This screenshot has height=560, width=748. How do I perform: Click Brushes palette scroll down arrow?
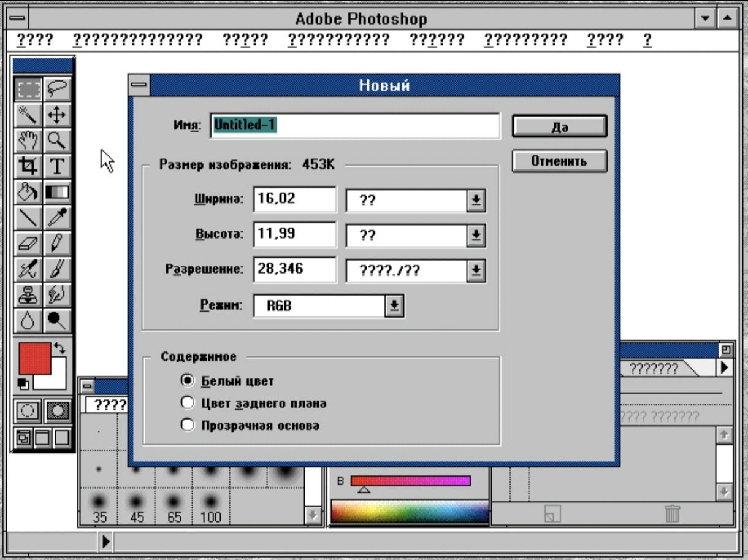pyautogui.click(x=313, y=515)
